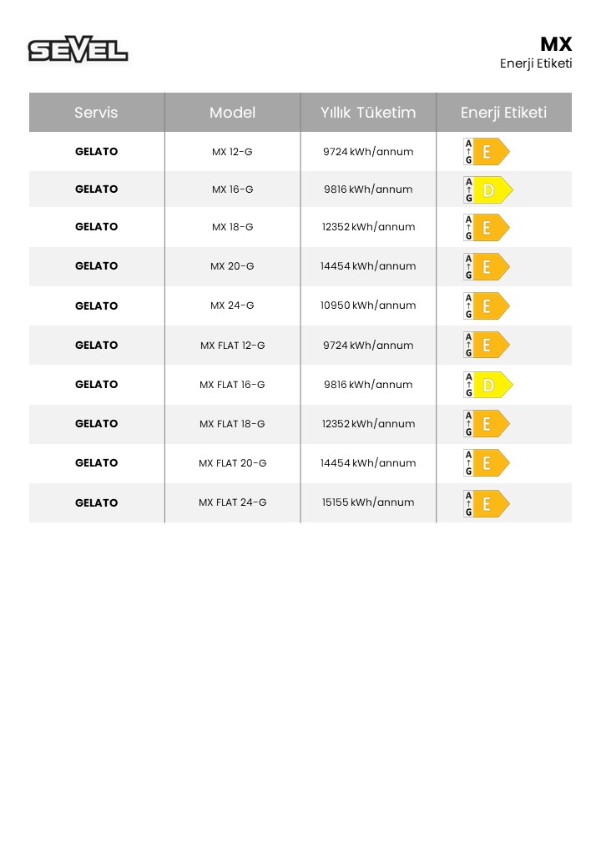Screen dimensions: 601x868
Task: Click the E energy label for MX 12-G
Action: tap(487, 152)
